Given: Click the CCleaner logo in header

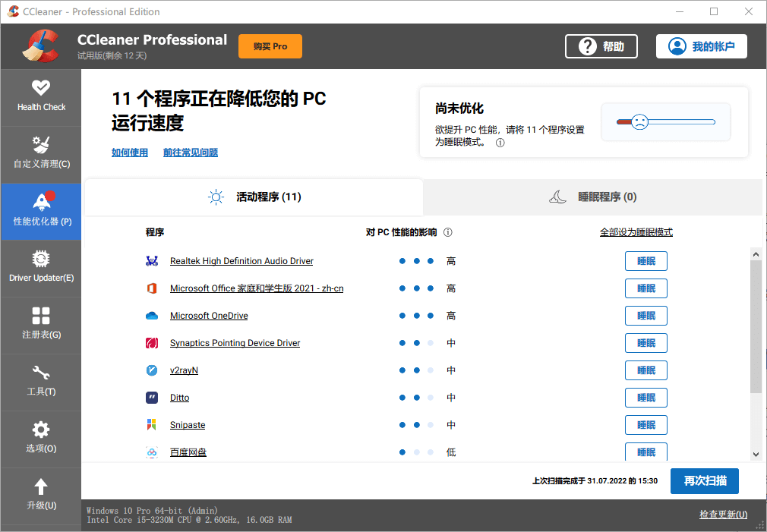Looking at the screenshot, I should point(40,46).
